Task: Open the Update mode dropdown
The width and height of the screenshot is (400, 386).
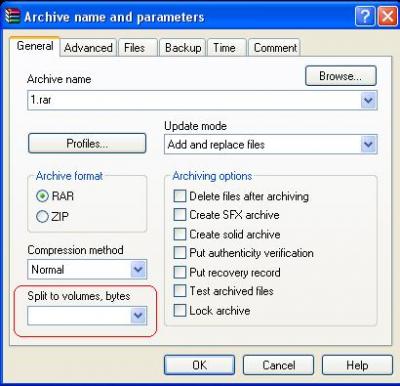Action: [270, 144]
